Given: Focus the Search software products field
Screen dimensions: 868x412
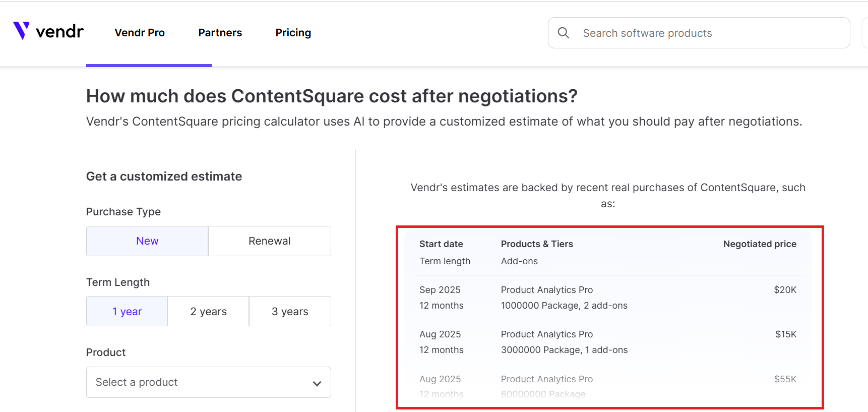Looking at the screenshot, I should [x=706, y=33].
